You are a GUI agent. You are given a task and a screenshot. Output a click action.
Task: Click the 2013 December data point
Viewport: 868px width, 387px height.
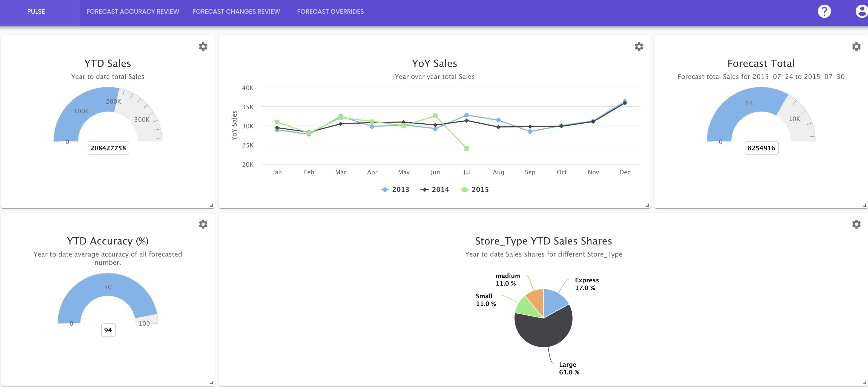pyautogui.click(x=625, y=101)
